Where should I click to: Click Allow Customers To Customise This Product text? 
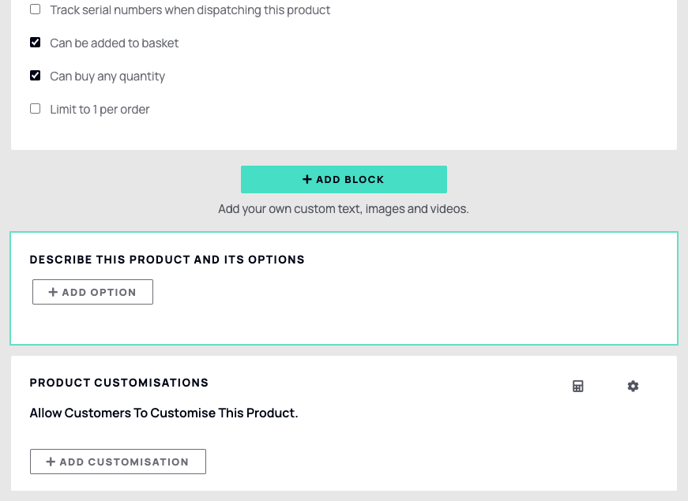pyautogui.click(x=164, y=413)
